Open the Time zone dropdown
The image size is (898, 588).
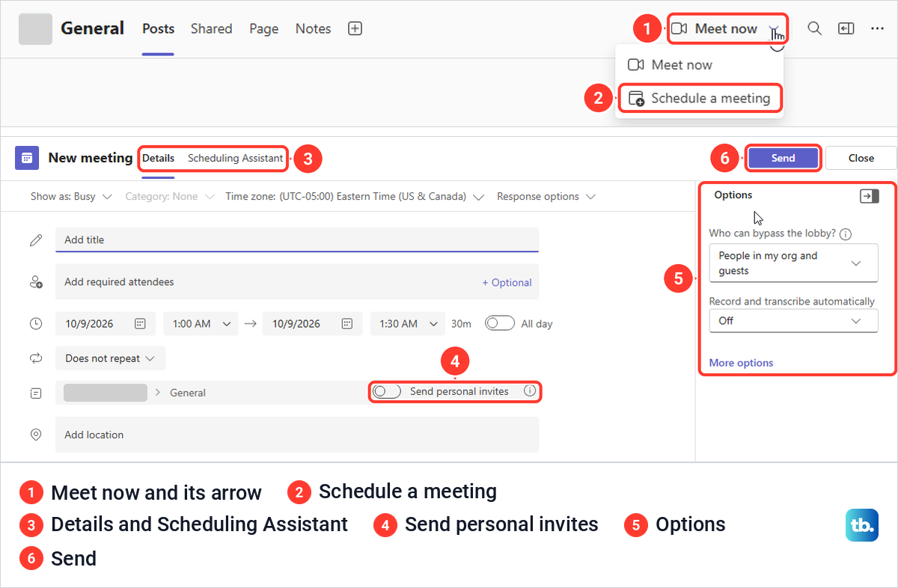point(355,197)
